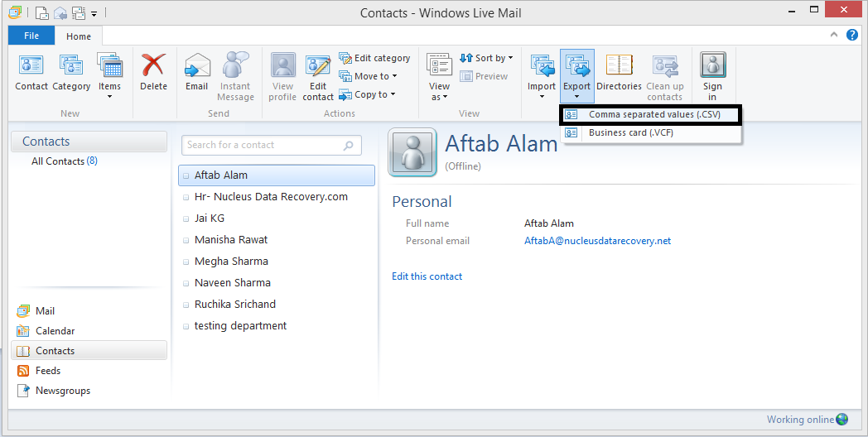
Task: Open the new Items dropdown
Action: click(109, 76)
